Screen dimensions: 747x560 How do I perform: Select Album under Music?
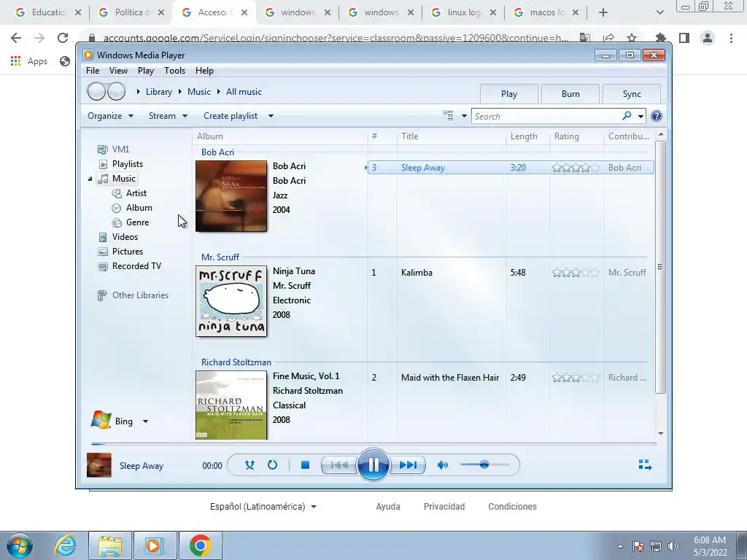pyautogui.click(x=139, y=208)
